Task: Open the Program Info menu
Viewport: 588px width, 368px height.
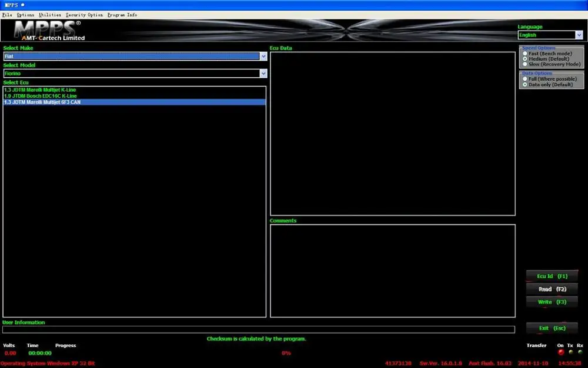Action: (122, 15)
